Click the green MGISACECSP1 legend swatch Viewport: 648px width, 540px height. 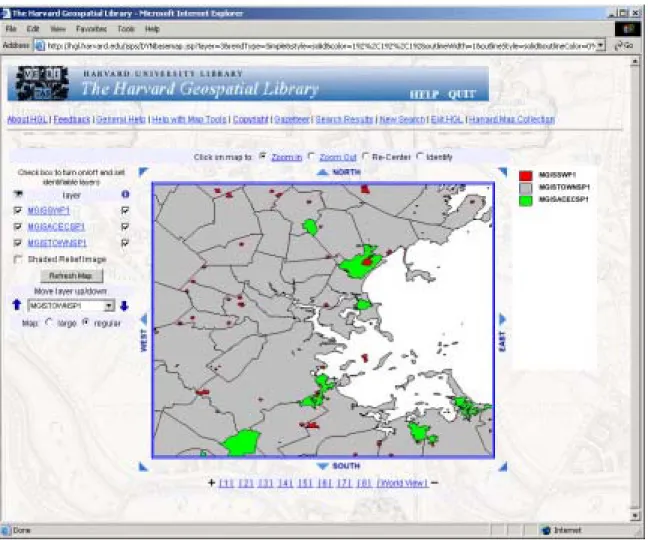(x=526, y=200)
